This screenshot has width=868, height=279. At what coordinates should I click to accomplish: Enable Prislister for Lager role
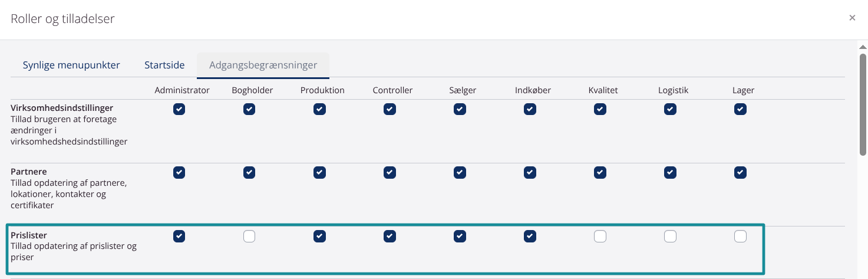pyautogui.click(x=740, y=237)
